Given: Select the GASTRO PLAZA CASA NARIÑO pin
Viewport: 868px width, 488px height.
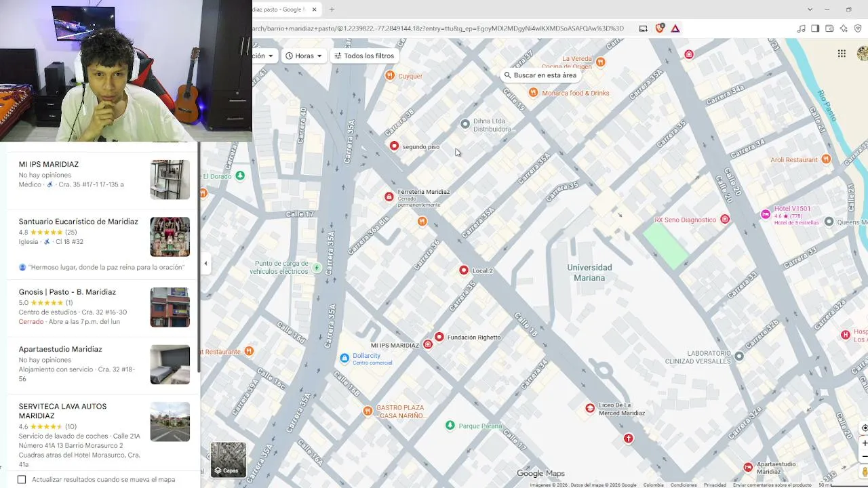Looking at the screenshot, I should [368, 411].
